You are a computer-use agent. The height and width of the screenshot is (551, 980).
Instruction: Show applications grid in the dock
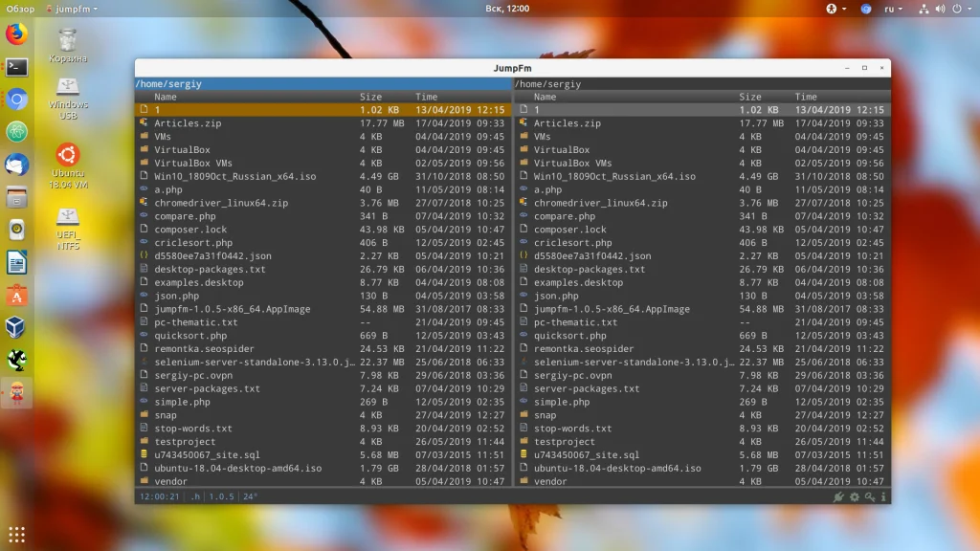[x=16, y=534]
